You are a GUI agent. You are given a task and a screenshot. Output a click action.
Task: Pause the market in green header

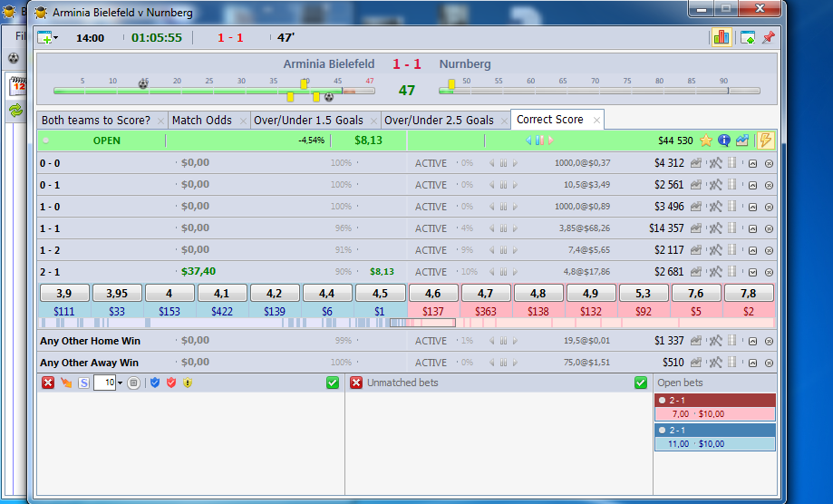539,141
